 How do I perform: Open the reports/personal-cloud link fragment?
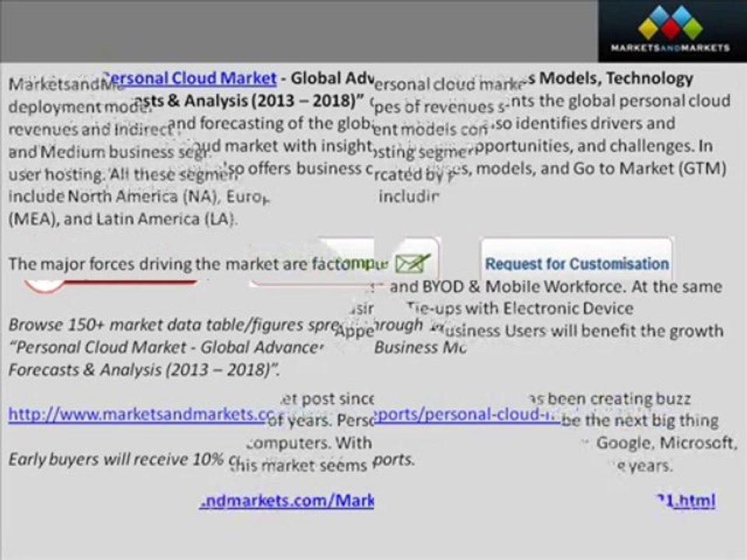click(468, 415)
